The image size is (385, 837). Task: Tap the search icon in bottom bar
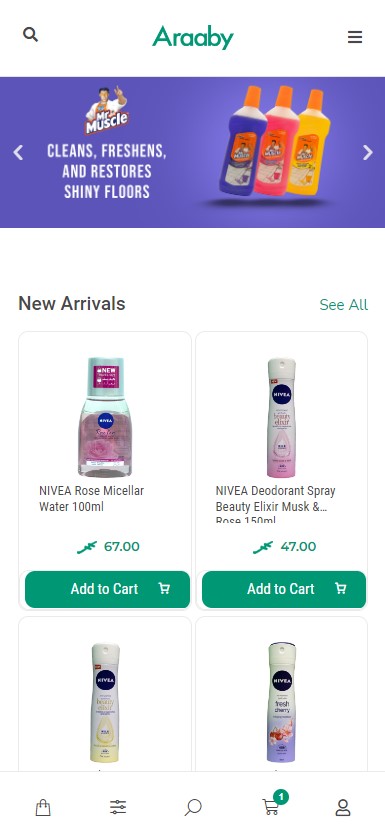[x=193, y=807]
